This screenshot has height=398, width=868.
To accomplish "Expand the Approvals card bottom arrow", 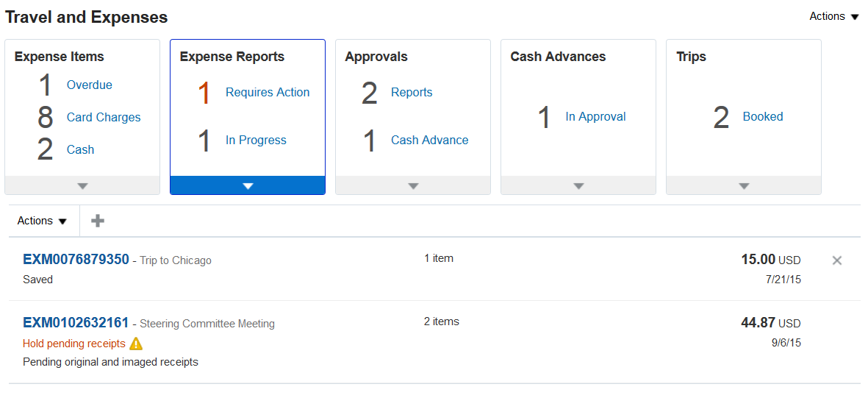I will coord(413,186).
